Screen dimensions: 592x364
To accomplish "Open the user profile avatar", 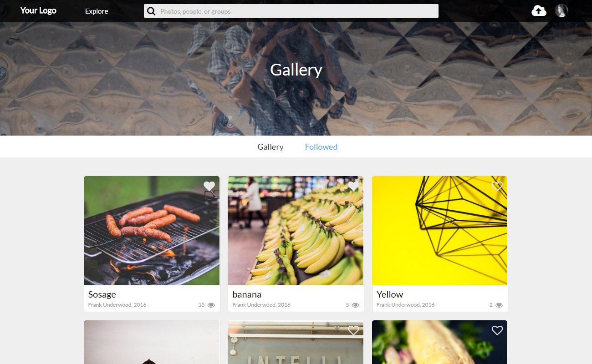I will pyautogui.click(x=561, y=11).
